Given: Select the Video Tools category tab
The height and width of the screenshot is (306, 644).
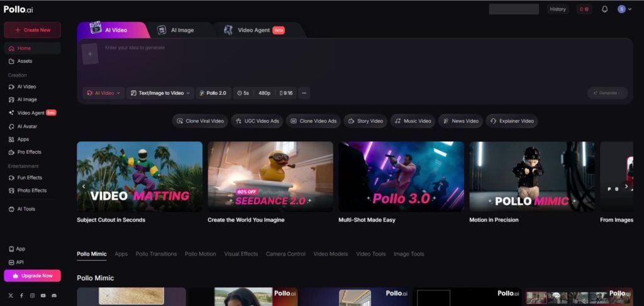Looking at the screenshot, I should point(371,254).
